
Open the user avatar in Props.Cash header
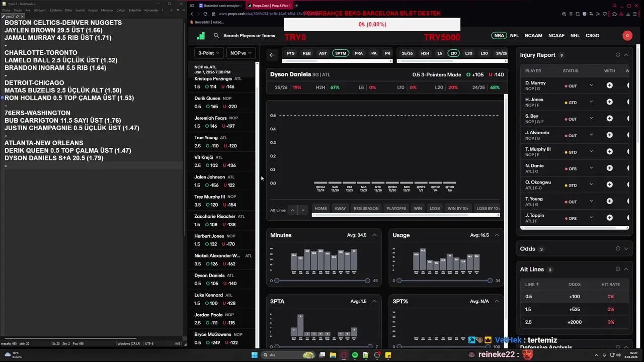[x=627, y=35]
